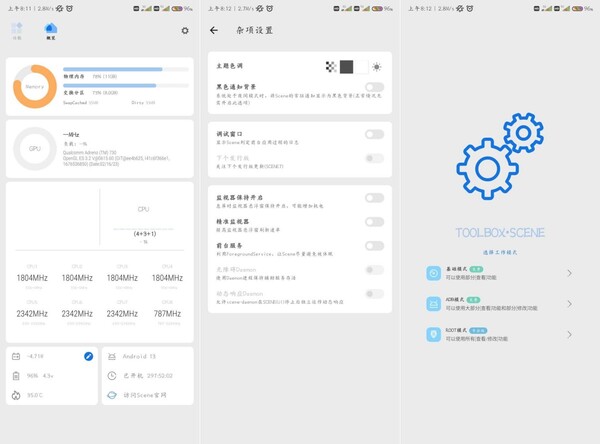
Task: Tap the 物理内存 usage bar
Action: pyautogui.click(x=126, y=69)
